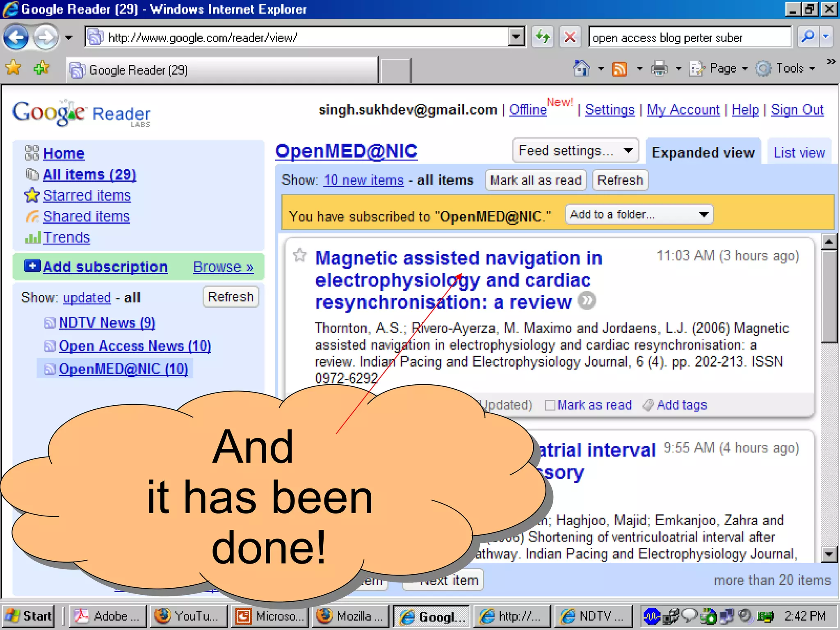Expand the address bar history dropdown
The height and width of the screenshot is (630, 840).
click(516, 37)
